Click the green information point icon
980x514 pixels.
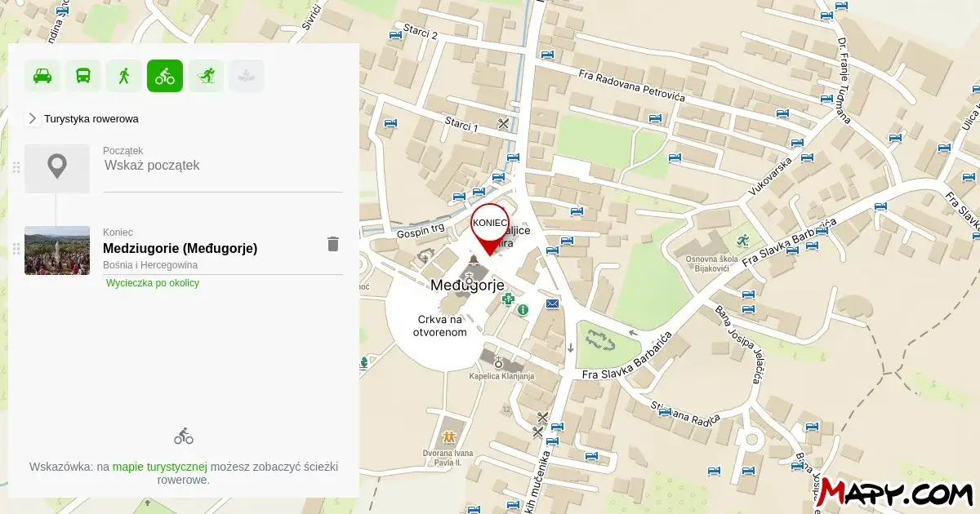click(x=523, y=309)
